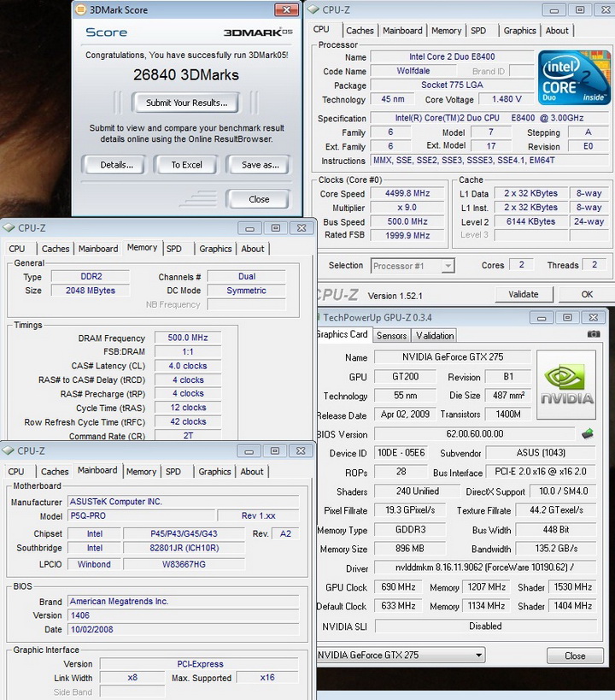Click the BIOS save chip icon in GPU-Z
Screen dimensions: 615x700
[588, 433]
